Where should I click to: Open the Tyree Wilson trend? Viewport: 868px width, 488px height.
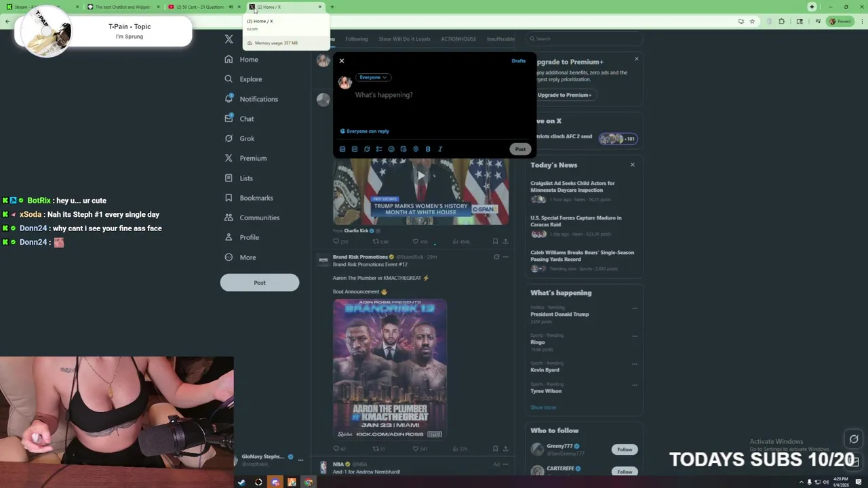pos(546,391)
